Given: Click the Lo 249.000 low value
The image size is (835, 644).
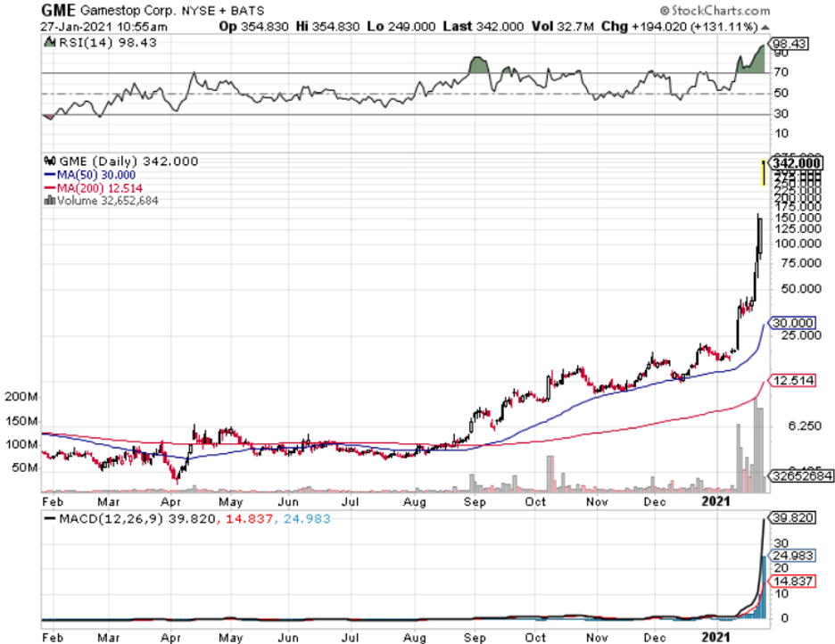Looking at the screenshot, I should 401,27.
